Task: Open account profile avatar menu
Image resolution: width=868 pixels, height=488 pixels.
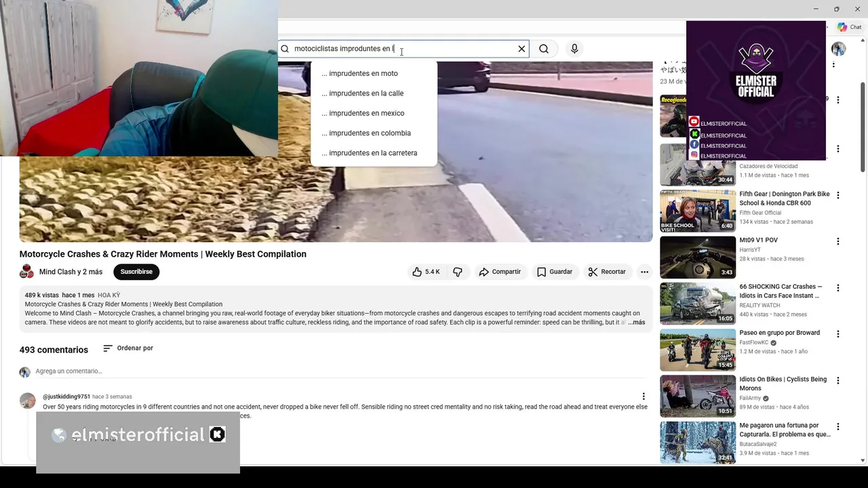Action: 839,49
